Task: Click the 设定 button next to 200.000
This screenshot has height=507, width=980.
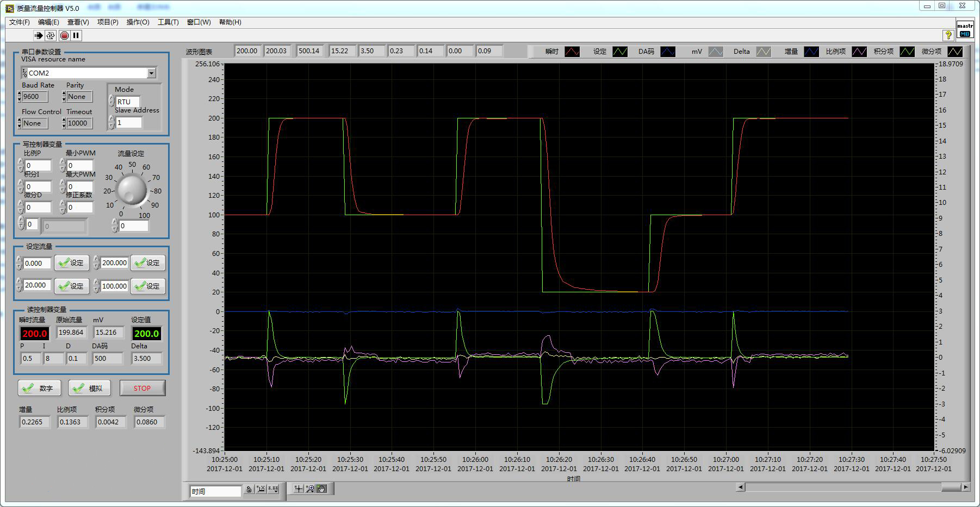Action: click(148, 263)
